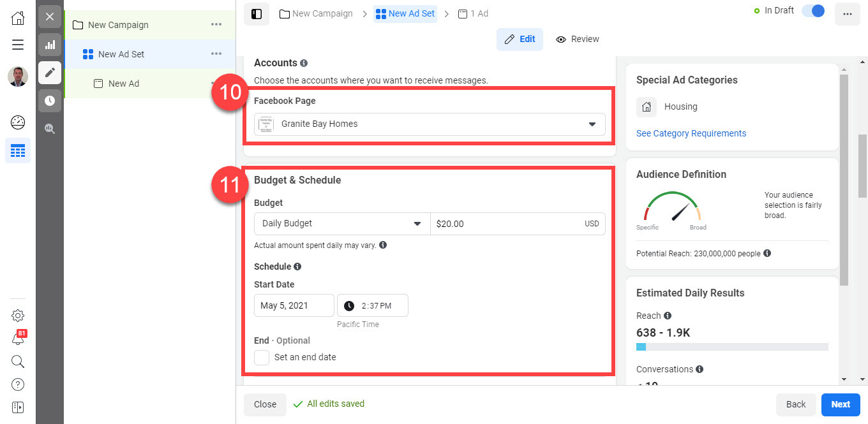Image resolution: width=868 pixels, height=424 pixels.
Task: Open the Settings gear icon
Action: click(x=18, y=316)
